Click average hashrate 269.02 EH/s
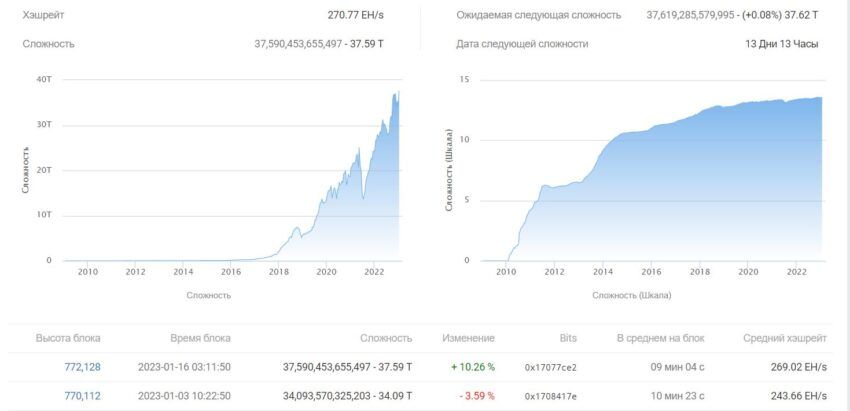Image resolution: width=850 pixels, height=411 pixels. (799, 367)
